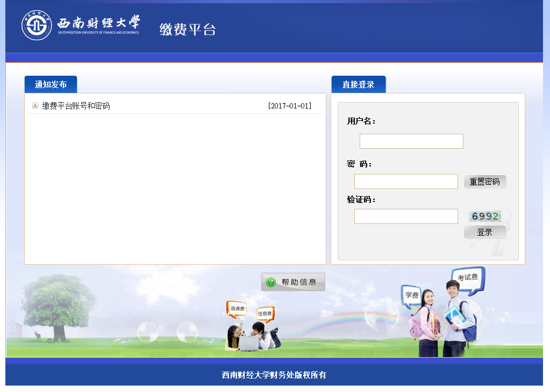The width and height of the screenshot is (550, 392).
Task: Select the 验证码 input box
Action: 405,216
